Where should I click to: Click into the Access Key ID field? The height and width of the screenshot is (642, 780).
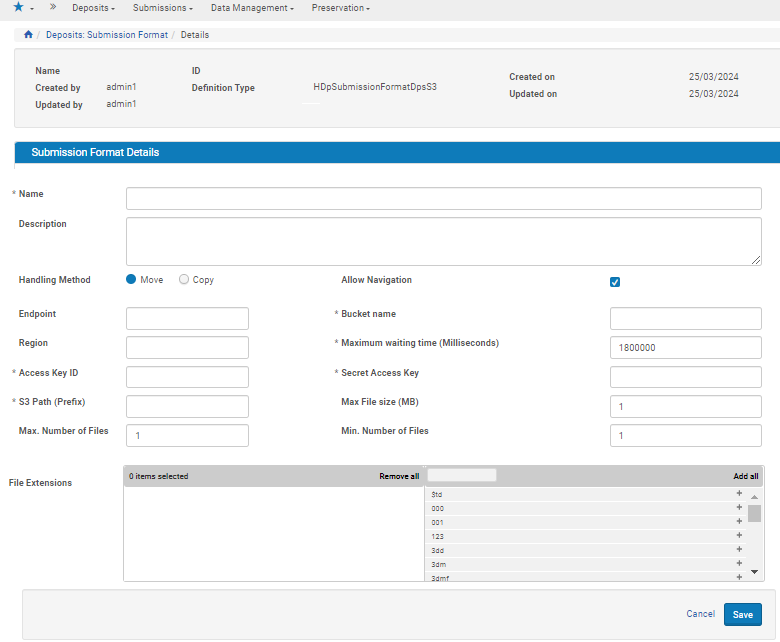click(188, 377)
